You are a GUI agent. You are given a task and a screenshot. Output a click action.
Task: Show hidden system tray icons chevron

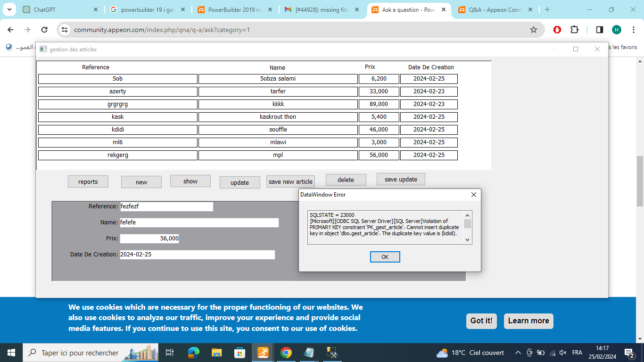[x=518, y=353]
